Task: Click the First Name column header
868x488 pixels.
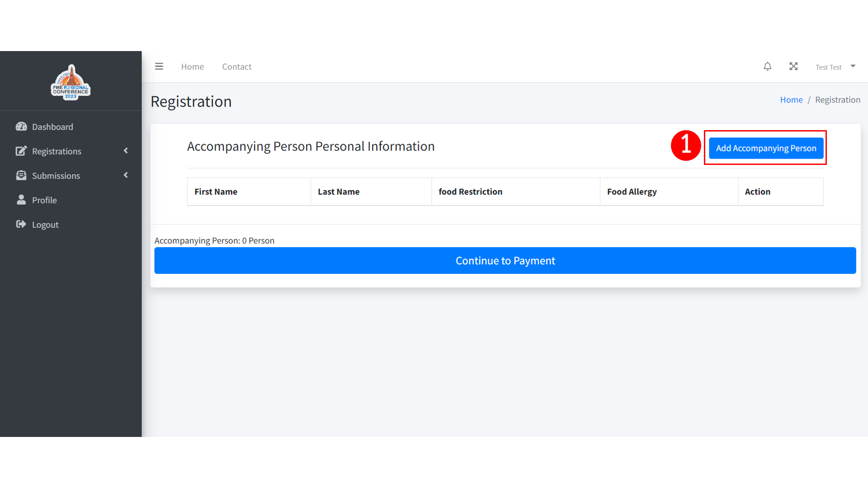Action: click(216, 192)
